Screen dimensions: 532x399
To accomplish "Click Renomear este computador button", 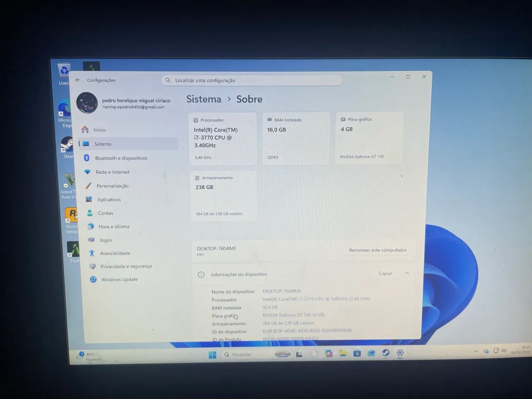I will coord(378,250).
